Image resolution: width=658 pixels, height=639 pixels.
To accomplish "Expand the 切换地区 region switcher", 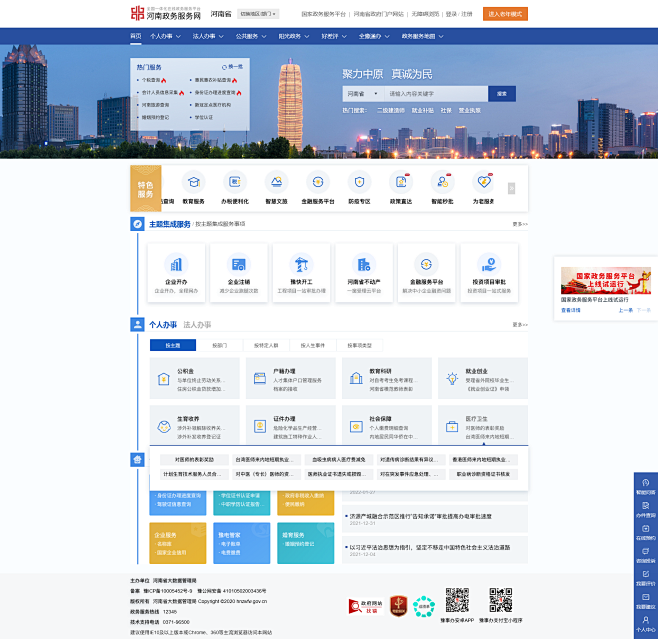I will tap(260, 15).
